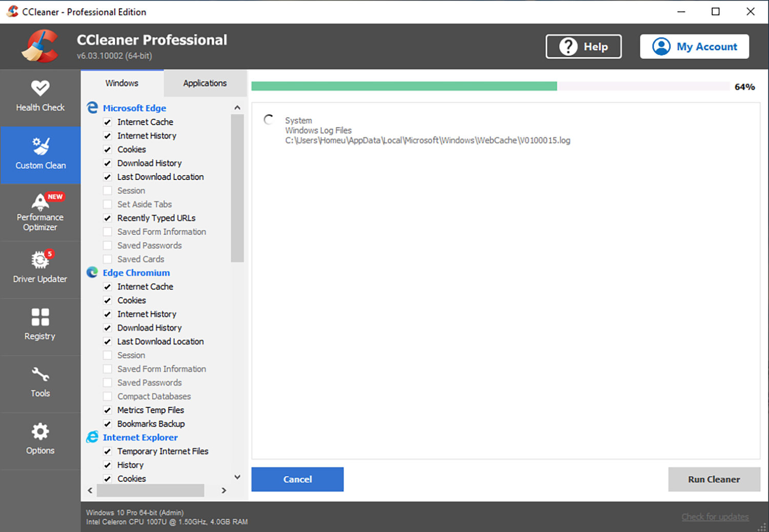Open Performance Optimizer in the sidebar
Image resolution: width=769 pixels, height=532 pixels.
pyautogui.click(x=40, y=212)
